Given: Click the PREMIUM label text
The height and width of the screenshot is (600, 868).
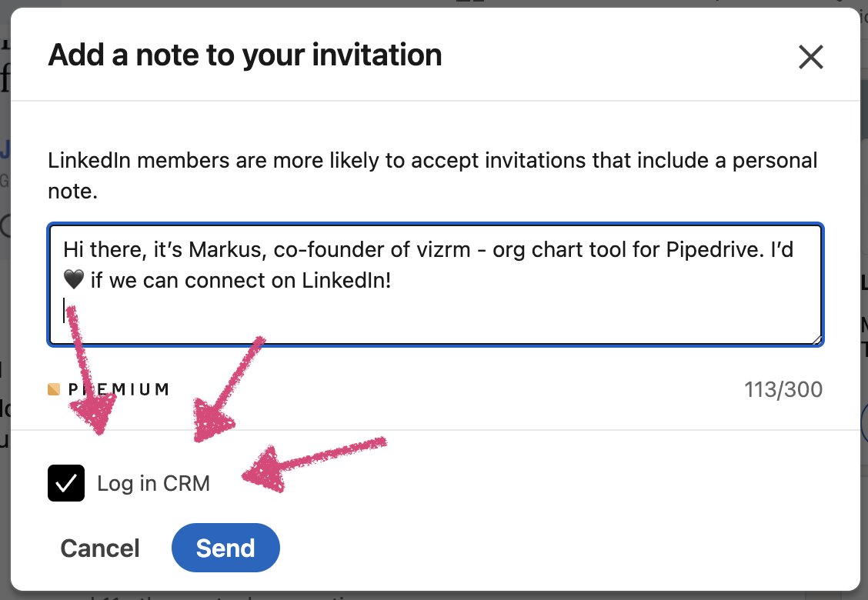Looking at the screenshot, I should (119, 389).
